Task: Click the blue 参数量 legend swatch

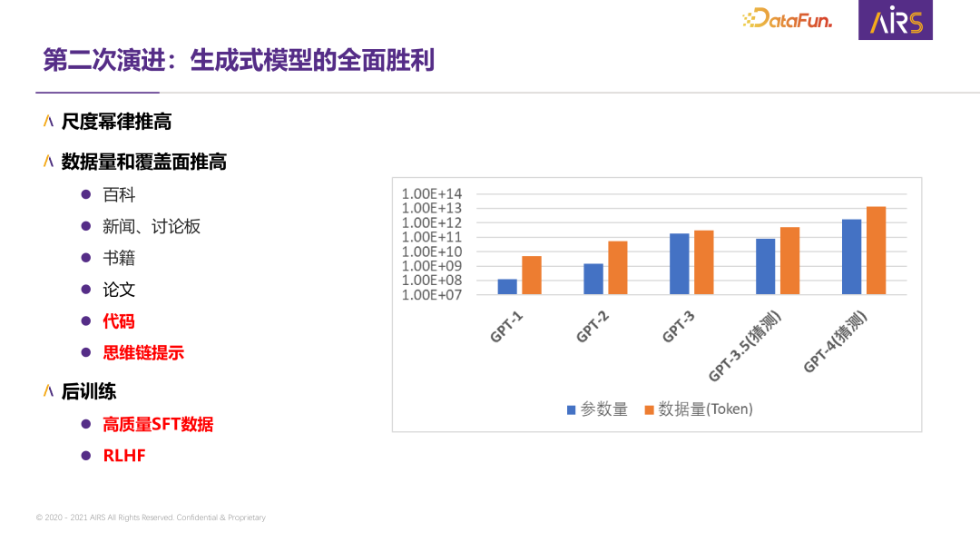Action: point(571,410)
